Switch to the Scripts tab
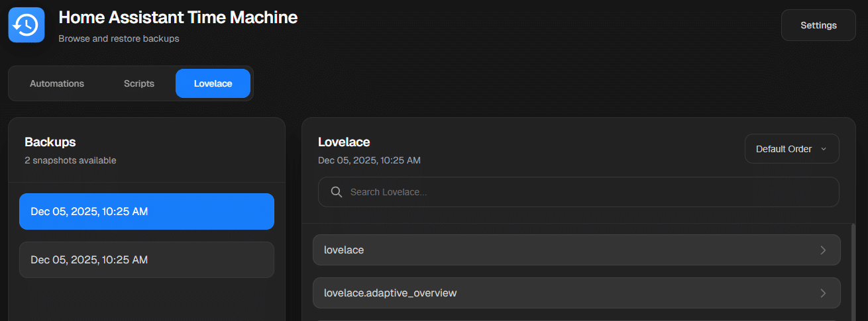This screenshot has height=321, width=868. pyautogui.click(x=139, y=83)
